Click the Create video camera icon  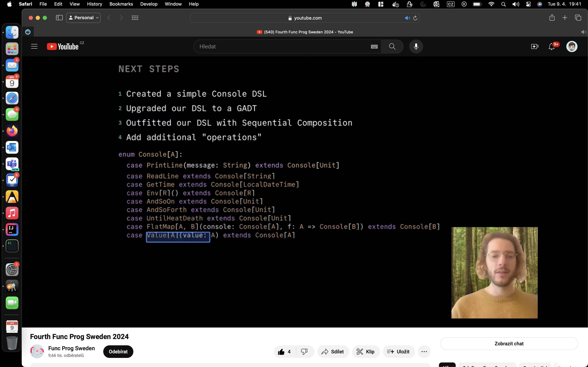535,46
